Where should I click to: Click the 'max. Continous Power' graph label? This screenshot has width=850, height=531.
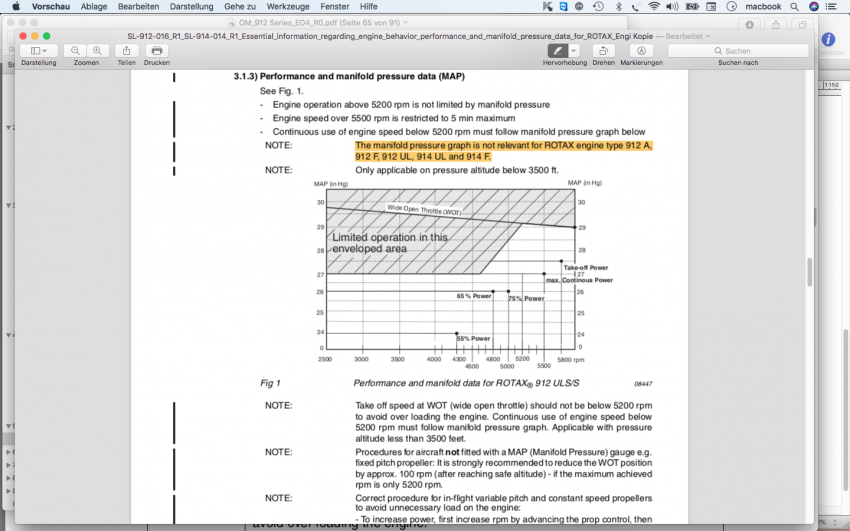579,280
